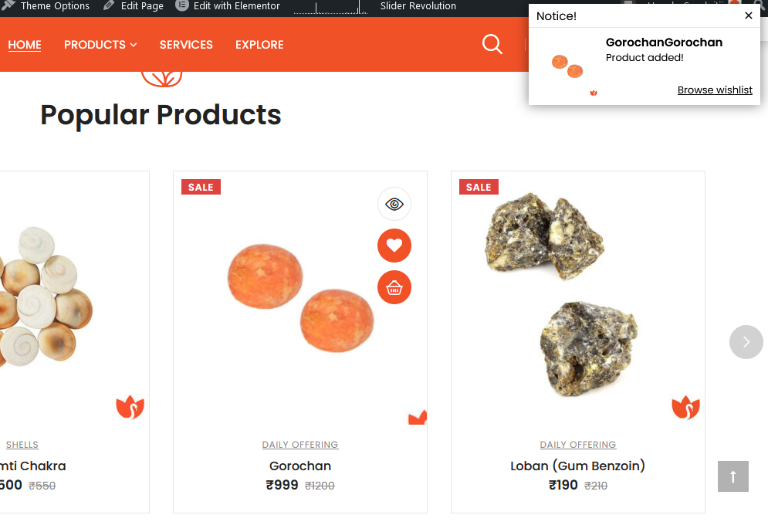Toggle the Gorochan wishlist heart button
This screenshot has width=768, height=532.
(x=394, y=246)
